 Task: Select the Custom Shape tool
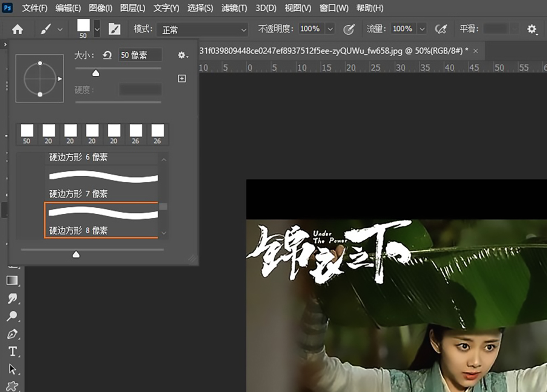pos(13,387)
